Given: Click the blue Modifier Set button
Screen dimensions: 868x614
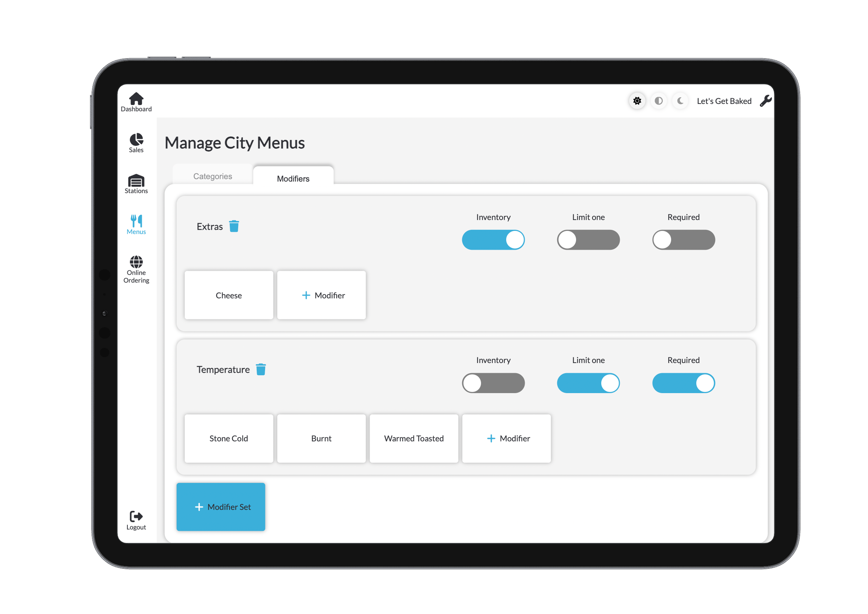Looking at the screenshot, I should pyautogui.click(x=221, y=507).
